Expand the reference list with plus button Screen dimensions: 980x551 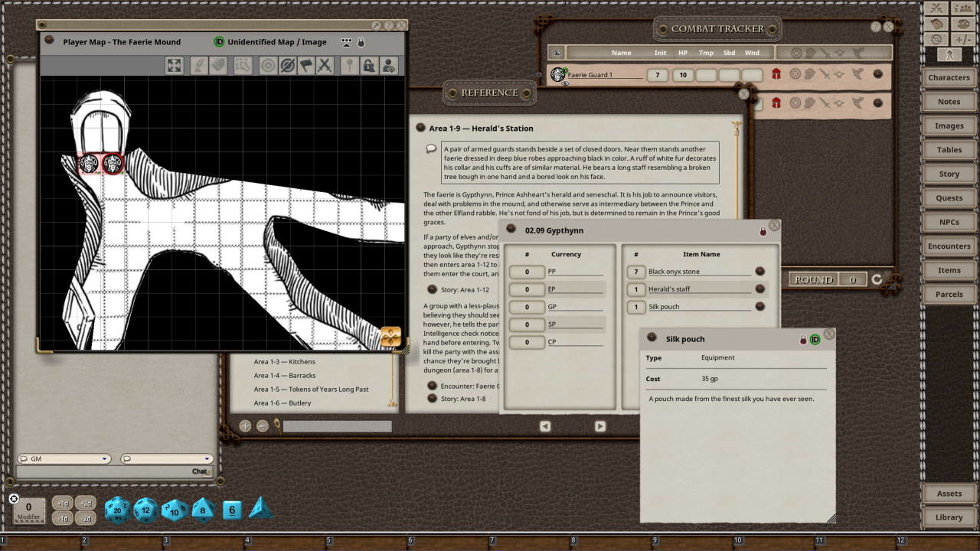point(245,426)
